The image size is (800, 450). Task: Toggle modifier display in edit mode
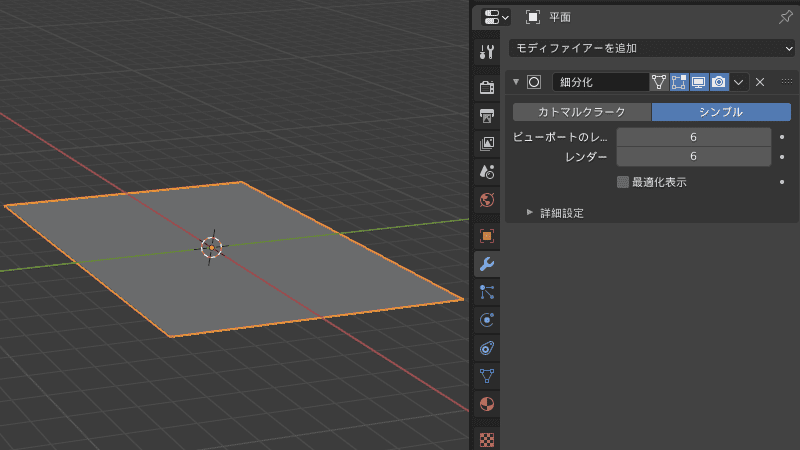[x=679, y=82]
